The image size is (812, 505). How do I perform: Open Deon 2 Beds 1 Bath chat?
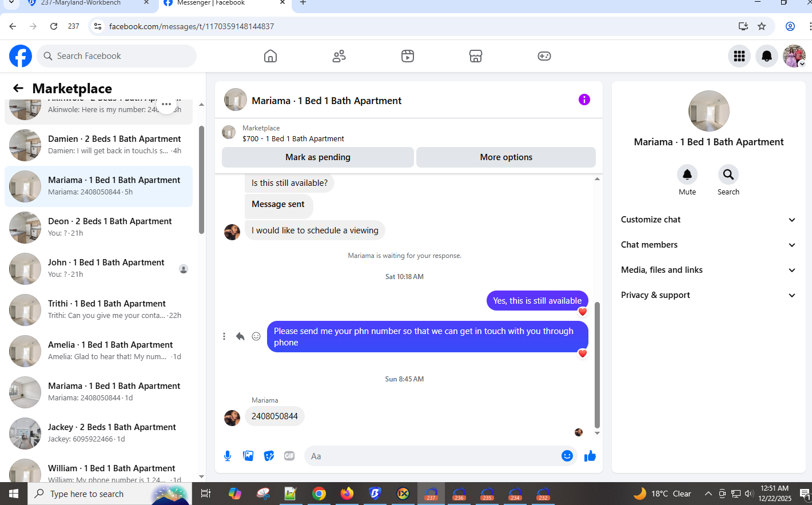click(98, 228)
